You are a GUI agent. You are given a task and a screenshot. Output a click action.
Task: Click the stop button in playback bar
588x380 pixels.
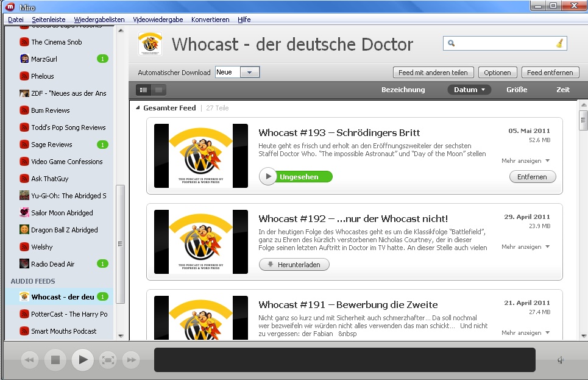(55, 360)
